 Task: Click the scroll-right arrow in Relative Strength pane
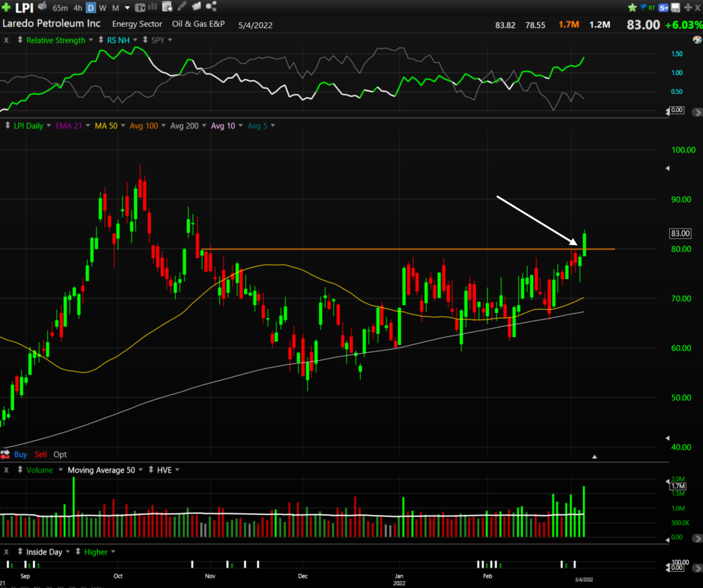697,112
